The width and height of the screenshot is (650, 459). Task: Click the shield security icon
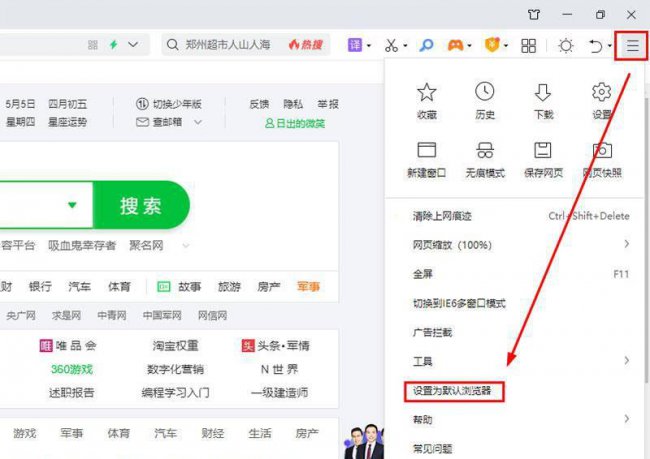pos(492,45)
